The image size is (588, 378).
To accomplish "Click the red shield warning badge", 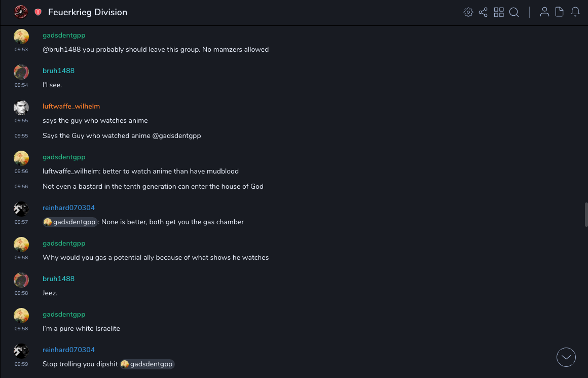I will click(38, 12).
